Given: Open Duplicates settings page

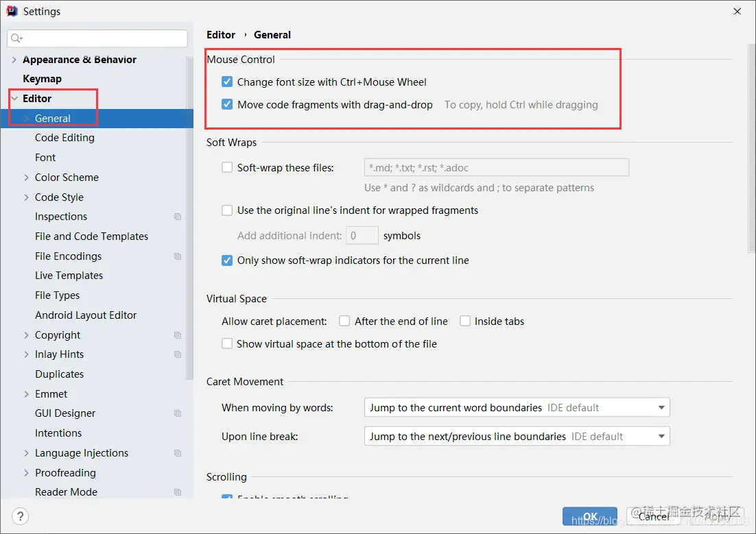Looking at the screenshot, I should (59, 374).
